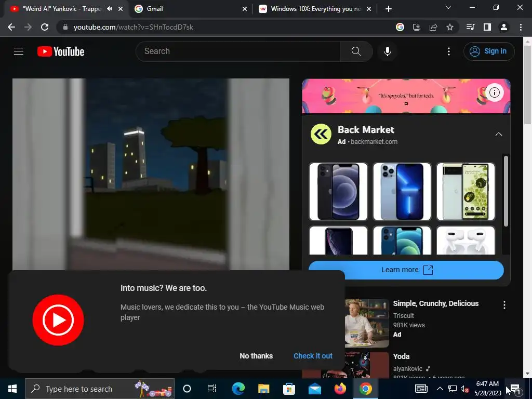The width and height of the screenshot is (532, 399).
Task: Select the AirPods Pro product thumbnail
Action: click(465, 240)
